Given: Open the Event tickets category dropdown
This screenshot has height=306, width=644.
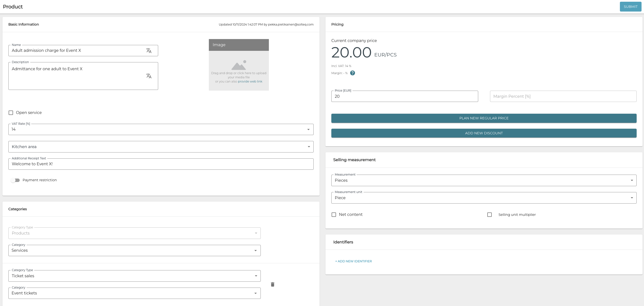Looking at the screenshot, I should click(x=134, y=293).
